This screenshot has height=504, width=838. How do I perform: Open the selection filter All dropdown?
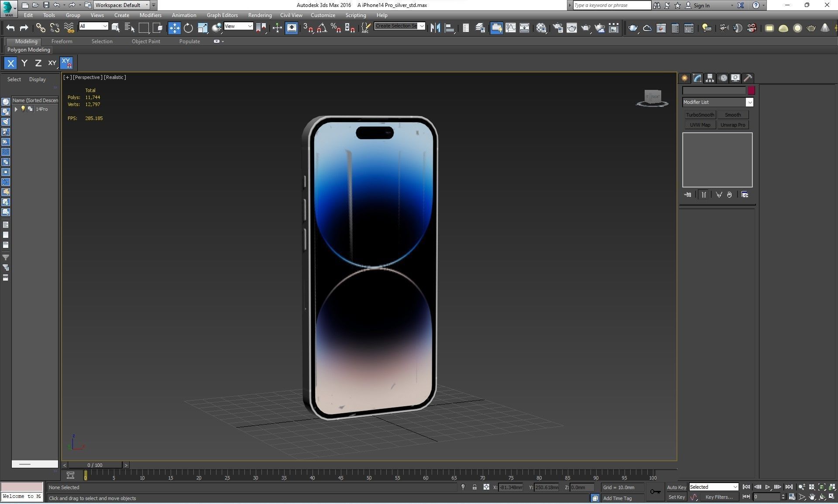[x=93, y=26]
